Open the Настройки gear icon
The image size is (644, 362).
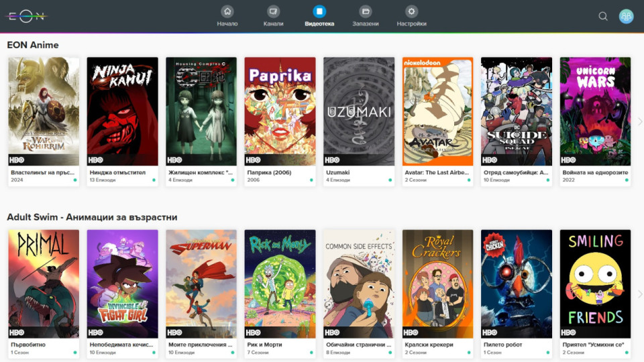point(411,11)
